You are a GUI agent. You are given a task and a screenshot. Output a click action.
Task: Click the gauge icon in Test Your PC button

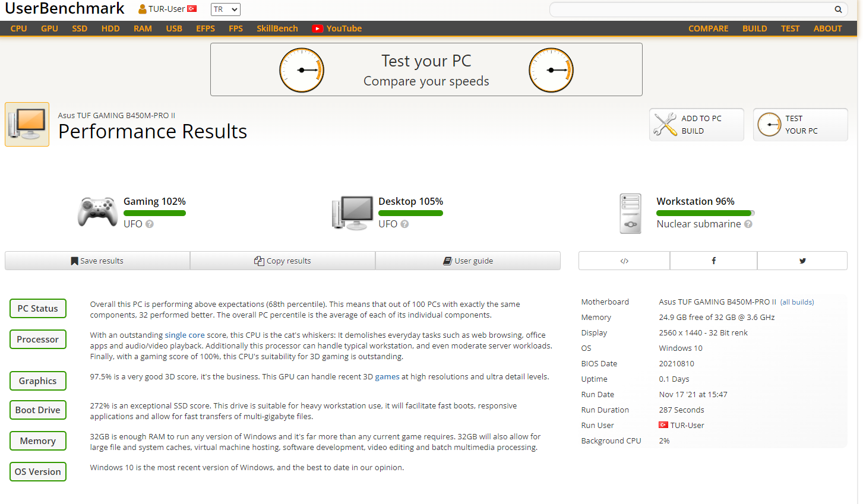(769, 125)
